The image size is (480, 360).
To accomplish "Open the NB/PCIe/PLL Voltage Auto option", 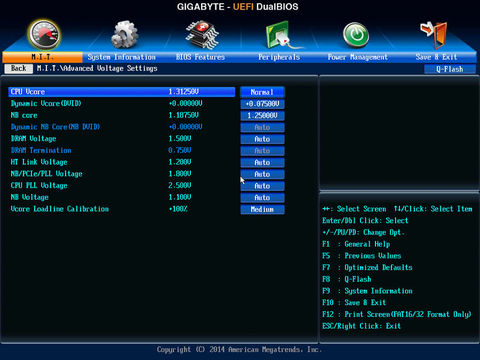I will pos(262,174).
